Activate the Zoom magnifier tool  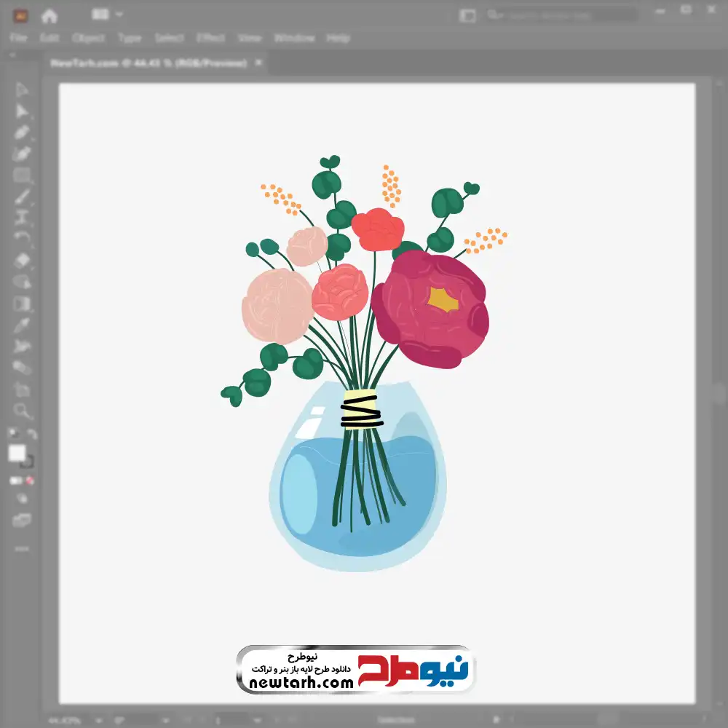pos(22,411)
